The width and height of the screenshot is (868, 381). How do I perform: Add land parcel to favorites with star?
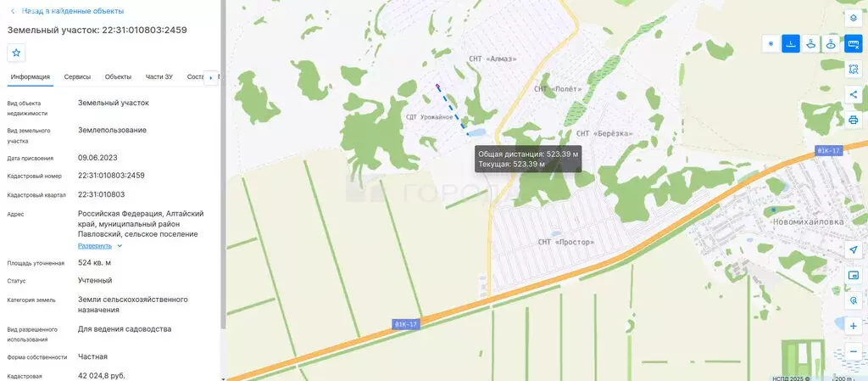(16, 53)
